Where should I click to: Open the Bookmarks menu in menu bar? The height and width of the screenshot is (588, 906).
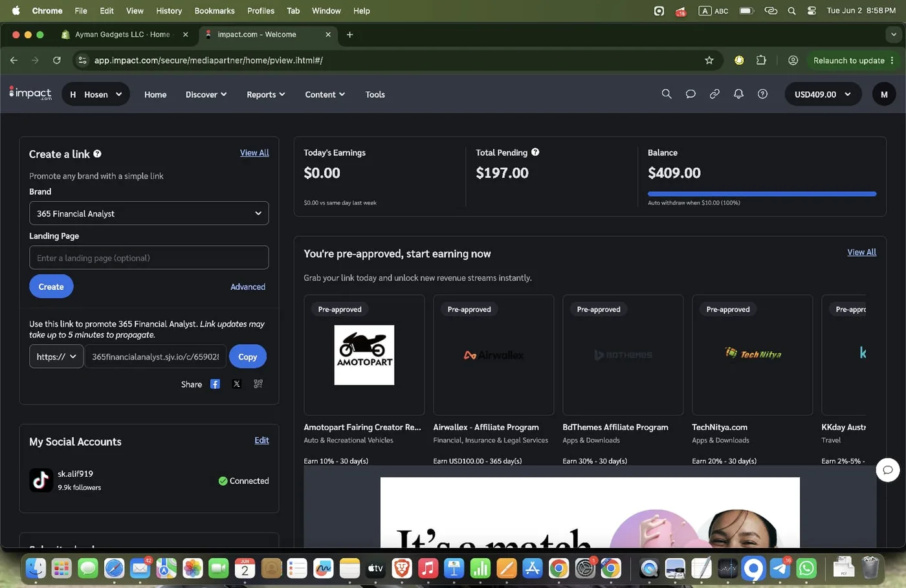tap(214, 10)
